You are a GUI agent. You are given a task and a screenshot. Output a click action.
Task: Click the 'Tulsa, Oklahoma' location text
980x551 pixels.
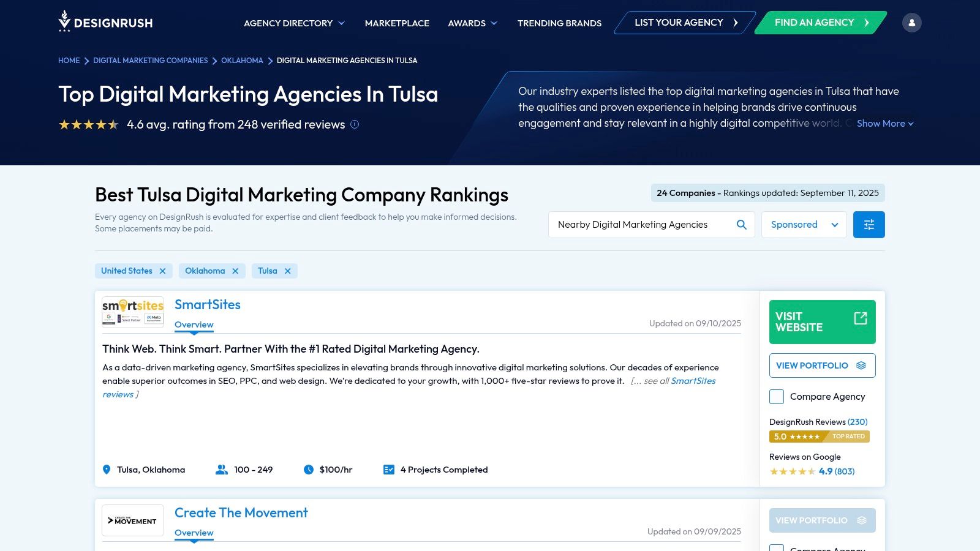[151, 470]
